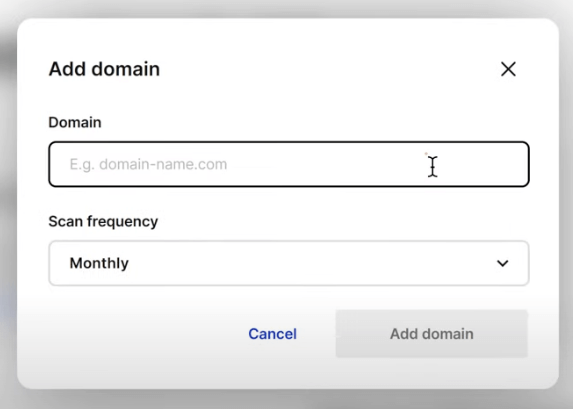Image resolution: width=573 pixels, height=409 pixels.
Task: Expand the chevron arrow beside Monthly
Action: pyautogui.click(x=502, y=263)
